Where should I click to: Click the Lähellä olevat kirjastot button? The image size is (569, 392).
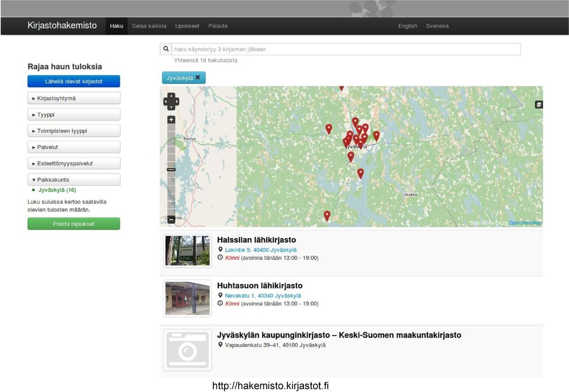coord(73,81)
